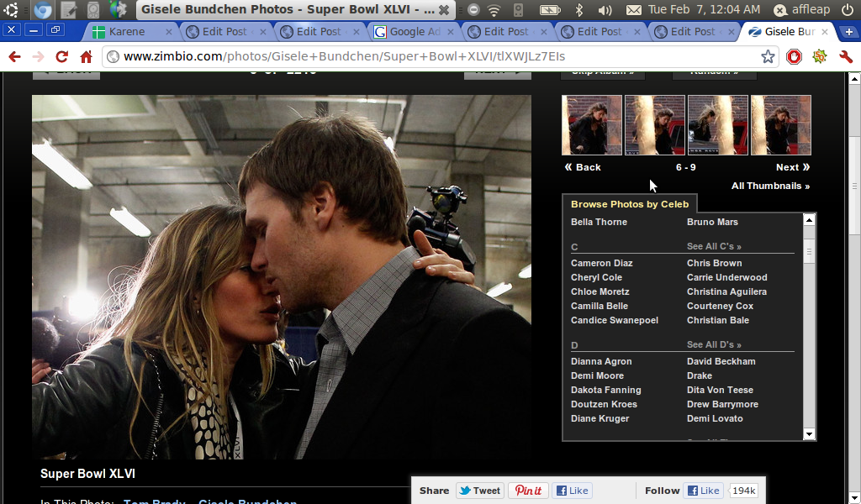
Task: Show the clock calendar Tue Feb 7
Action: click(x=704, y=9)
